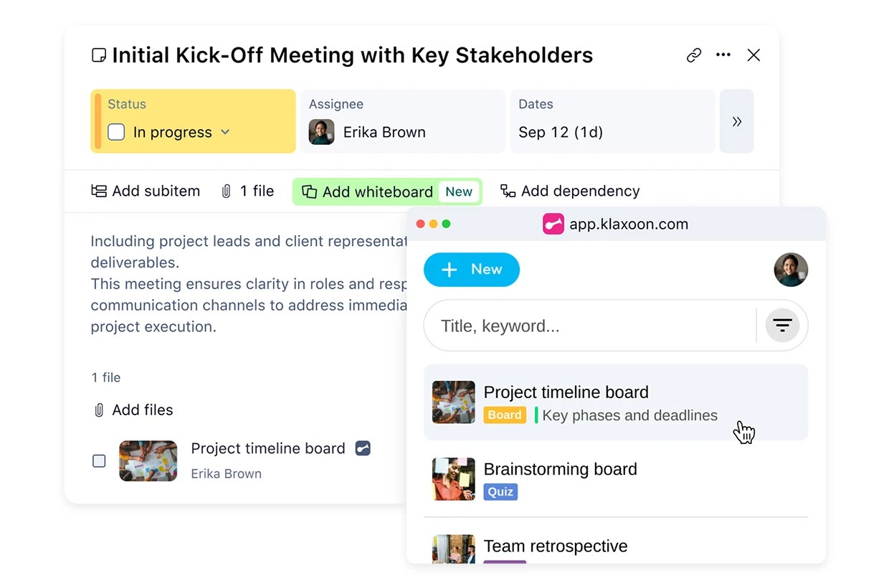
Task: Toggle the In progress status checkbox
Action: pos(115,132)
